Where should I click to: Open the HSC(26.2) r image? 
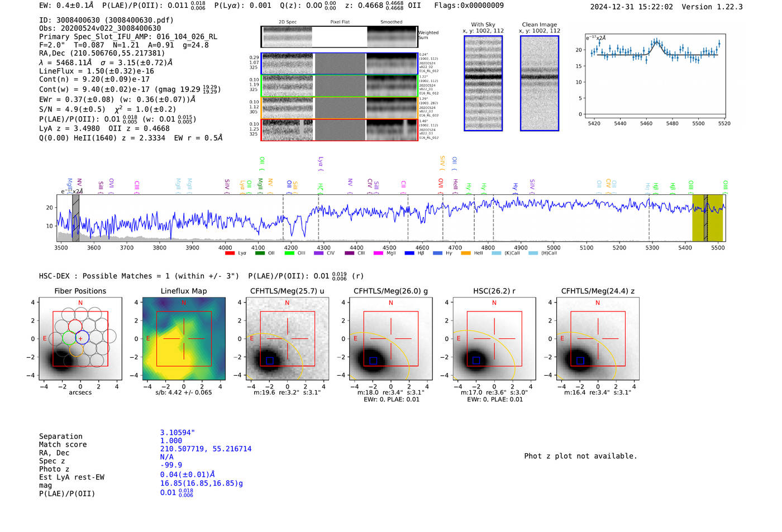[494, 339]
